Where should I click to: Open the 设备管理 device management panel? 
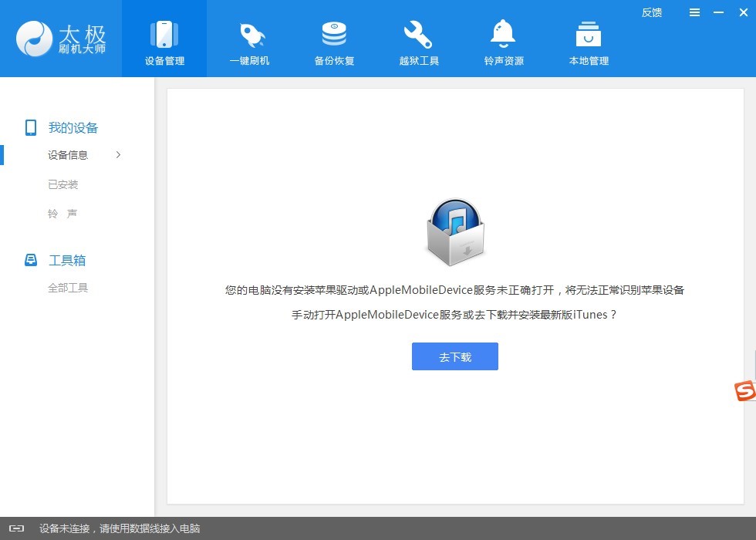pos(164,39)
